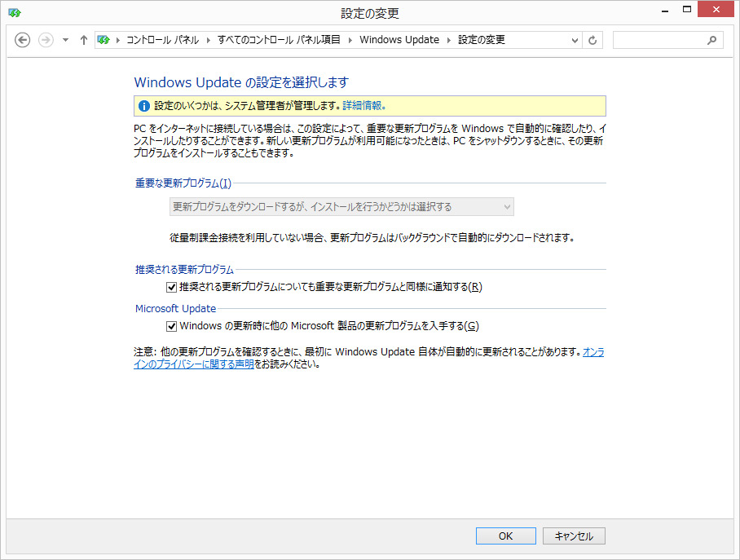Select すべてのコントロール パネル項目 breadcrumb

(279, 40)
